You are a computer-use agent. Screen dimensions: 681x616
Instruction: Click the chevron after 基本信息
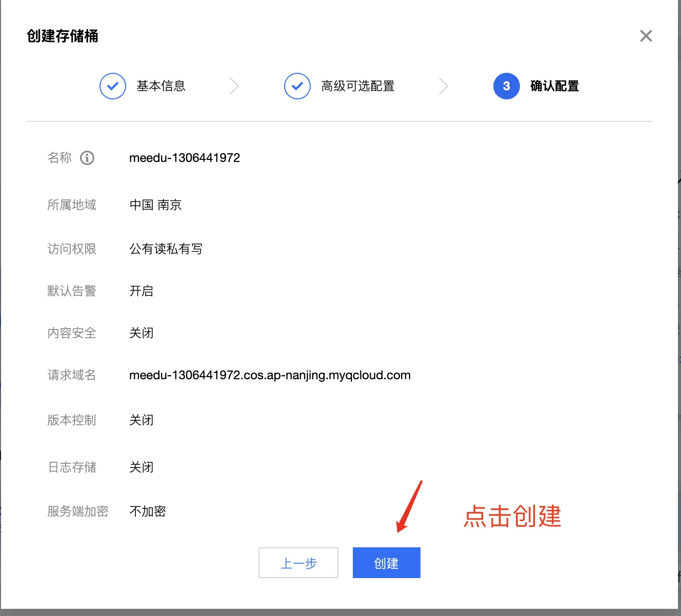tap(234, 86)
